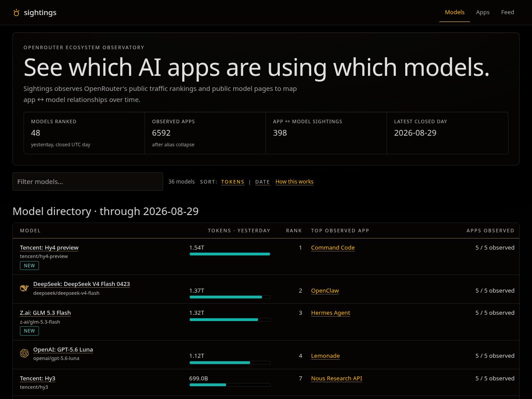The image size is (532, 399).
Task: Click the MODEL column header
Action: click(30, 231)
